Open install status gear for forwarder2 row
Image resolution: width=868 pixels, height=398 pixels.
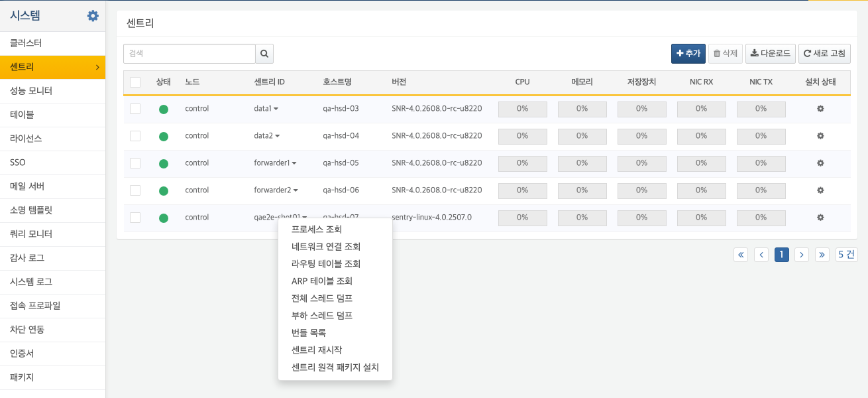820,190
